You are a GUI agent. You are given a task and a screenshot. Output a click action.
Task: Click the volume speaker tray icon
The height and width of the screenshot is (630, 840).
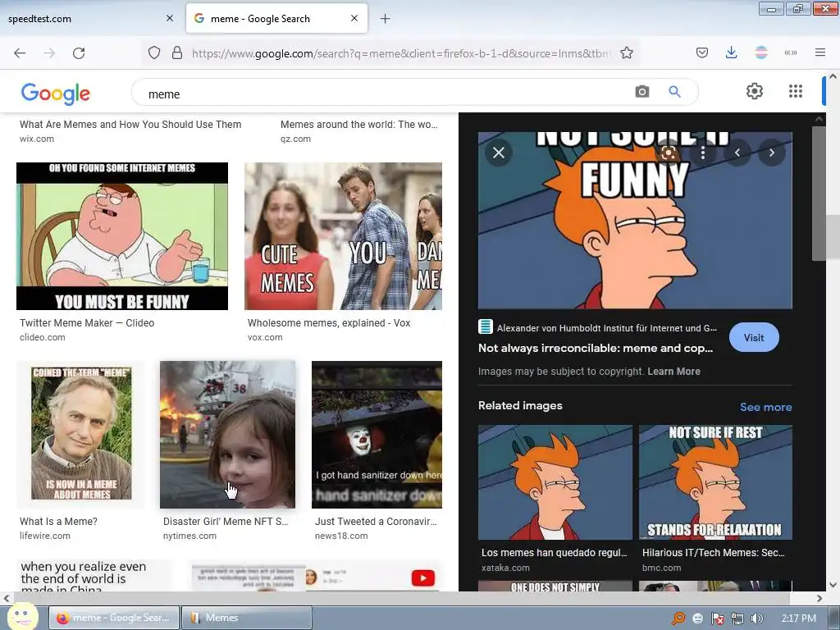click(x=756, y=619)
